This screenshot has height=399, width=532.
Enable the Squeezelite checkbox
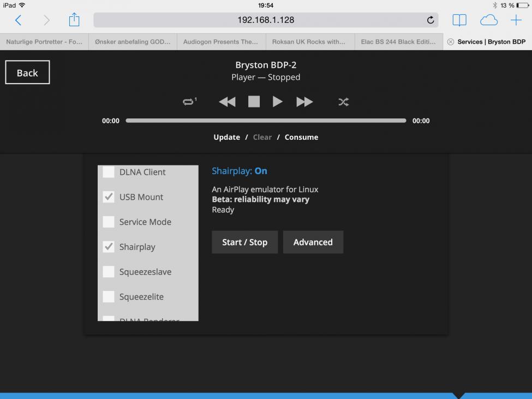tap(109, 296)
